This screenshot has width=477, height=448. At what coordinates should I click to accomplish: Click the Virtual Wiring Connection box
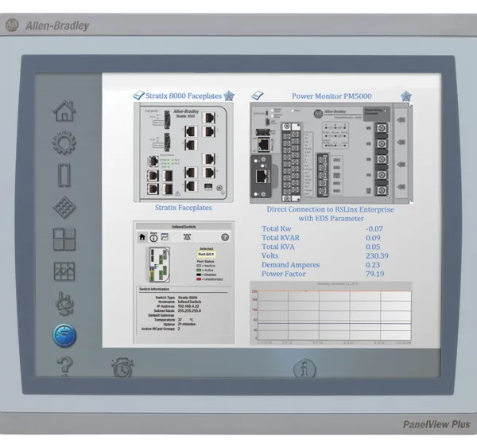(377, 112)
